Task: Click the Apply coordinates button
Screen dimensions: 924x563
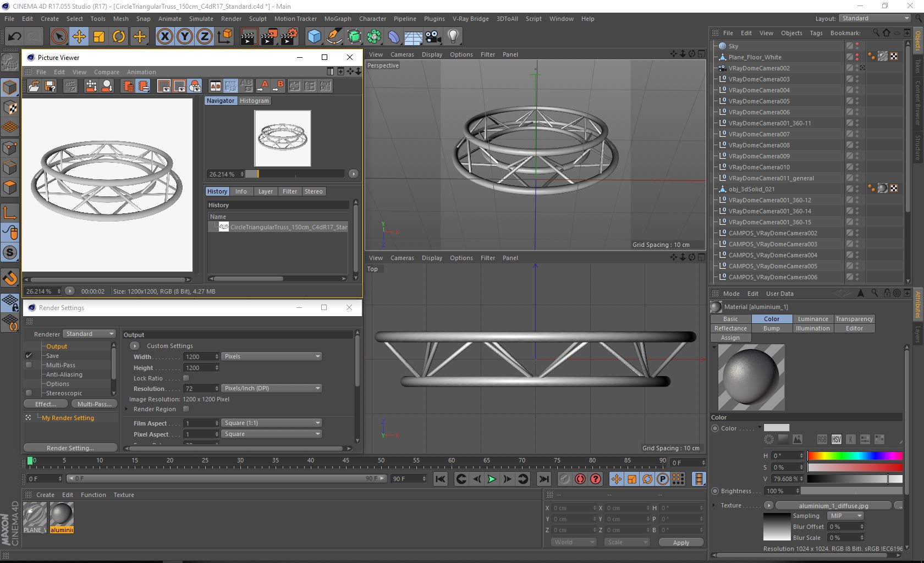Action: click(x=680, y=542)
